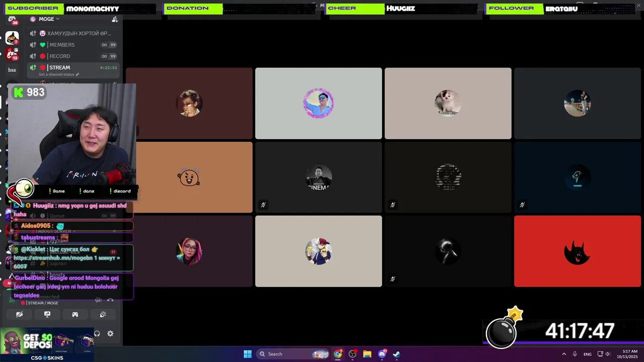The height and width of the screenshot is (362, 644).
Task: Select the red bat-logo participant tile
Action: (x=578, y=251)
